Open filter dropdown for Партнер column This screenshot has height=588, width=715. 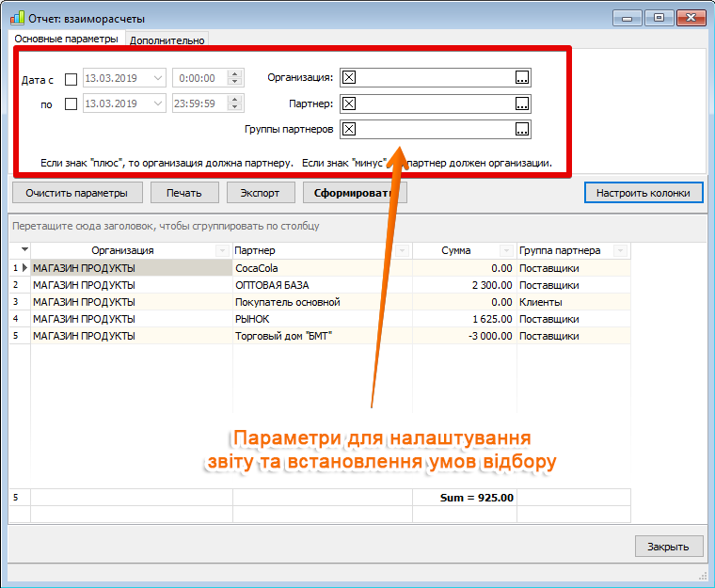tap(403, 250)
